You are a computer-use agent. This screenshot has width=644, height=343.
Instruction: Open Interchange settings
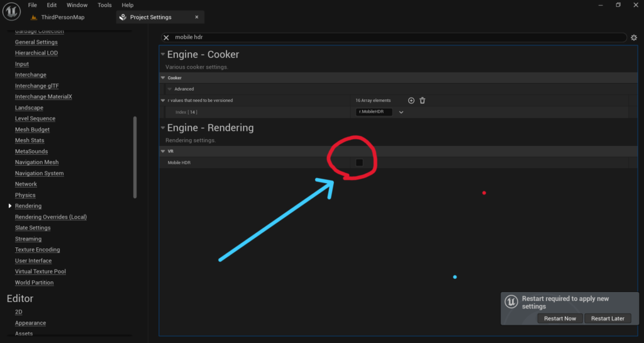(x=31, y=75)
